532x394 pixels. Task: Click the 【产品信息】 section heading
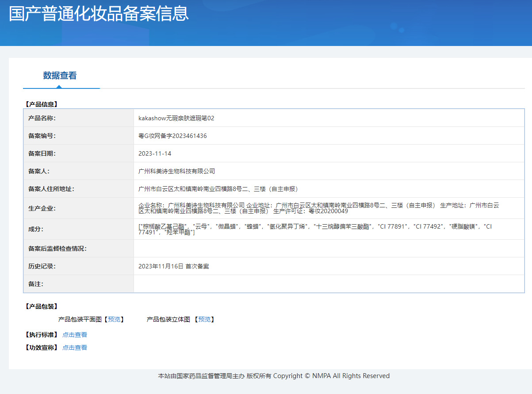(42, 105)
